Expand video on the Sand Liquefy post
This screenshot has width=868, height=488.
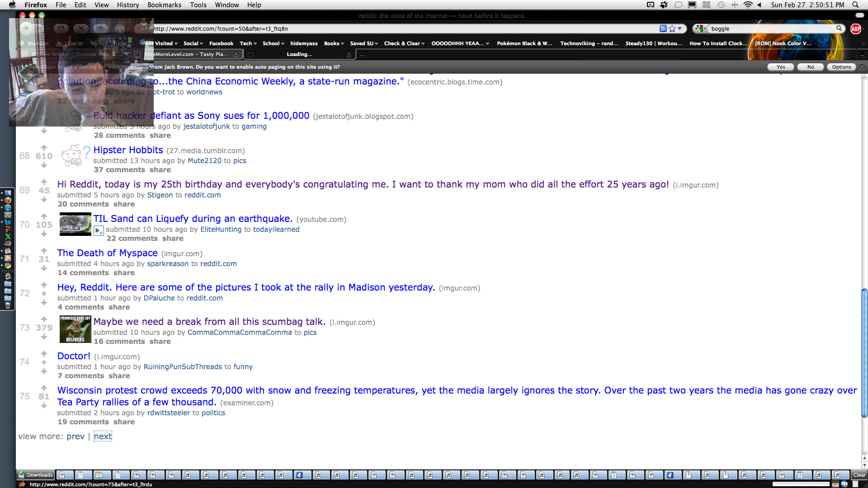pyautogui.click(x=98, y=230)
